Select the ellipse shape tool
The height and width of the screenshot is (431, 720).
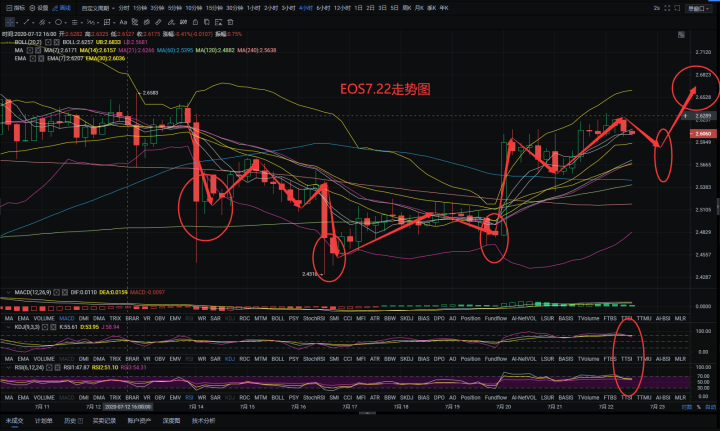point(58,22)
